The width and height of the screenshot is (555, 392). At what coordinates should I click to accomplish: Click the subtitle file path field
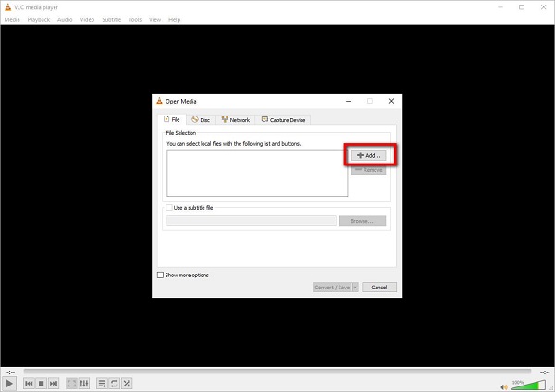[x=252, y=221]
